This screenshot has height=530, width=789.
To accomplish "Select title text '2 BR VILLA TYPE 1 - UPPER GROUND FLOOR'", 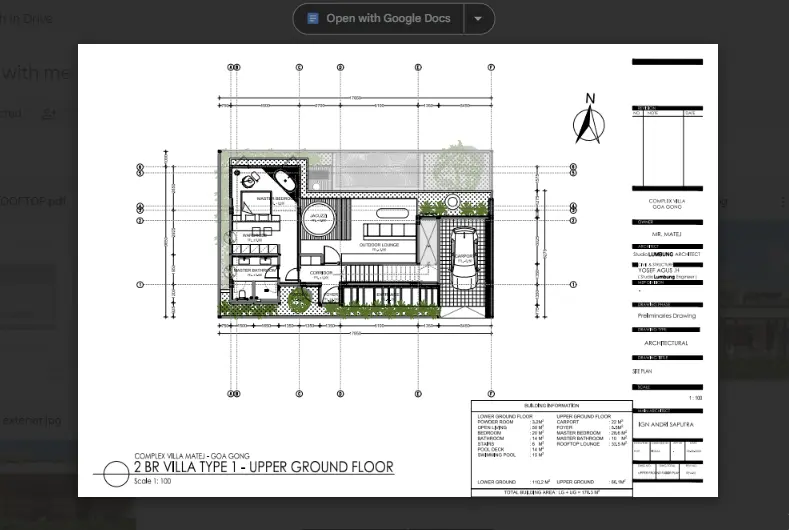I will tap(264, 467).
